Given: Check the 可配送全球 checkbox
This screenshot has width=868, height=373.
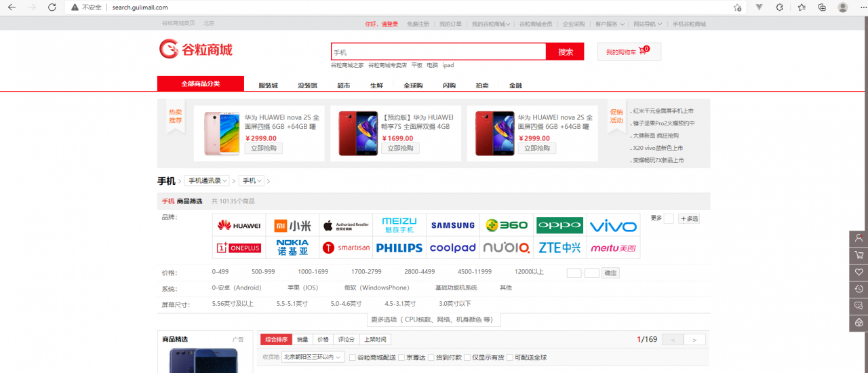Looking at the screenshot, I should tap(511, 357).
